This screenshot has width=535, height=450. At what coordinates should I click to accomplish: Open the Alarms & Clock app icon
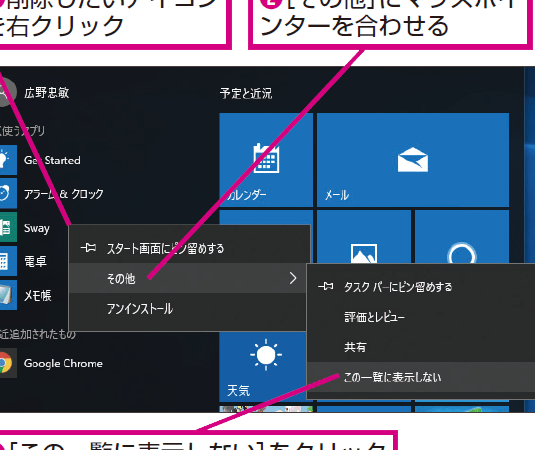(x=8, y=193)
